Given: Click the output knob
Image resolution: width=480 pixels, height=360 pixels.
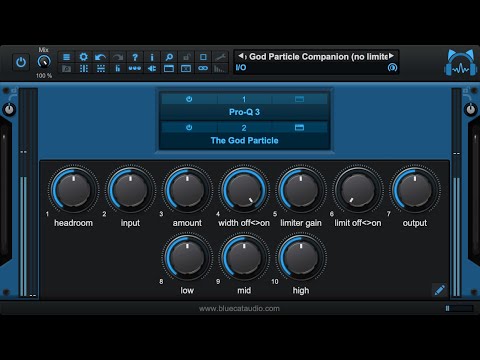Looking at the screenshot, I should (415, 190).
